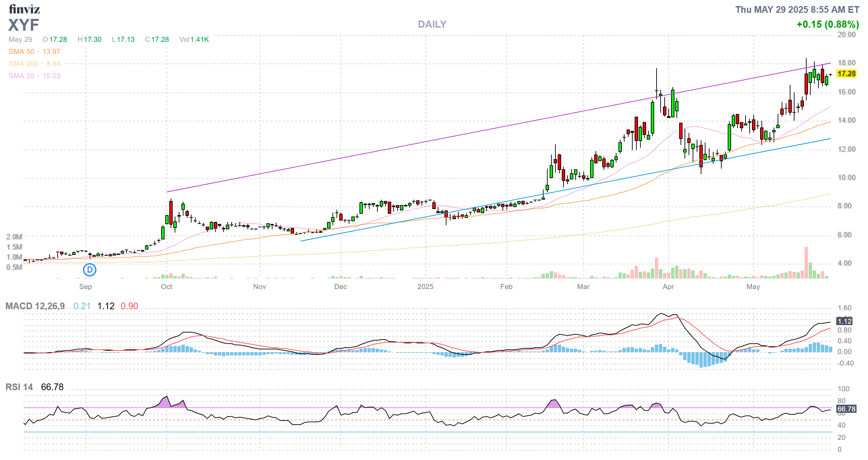Click the XYF ticker symbol
The image size is (868, 460).
24,25
